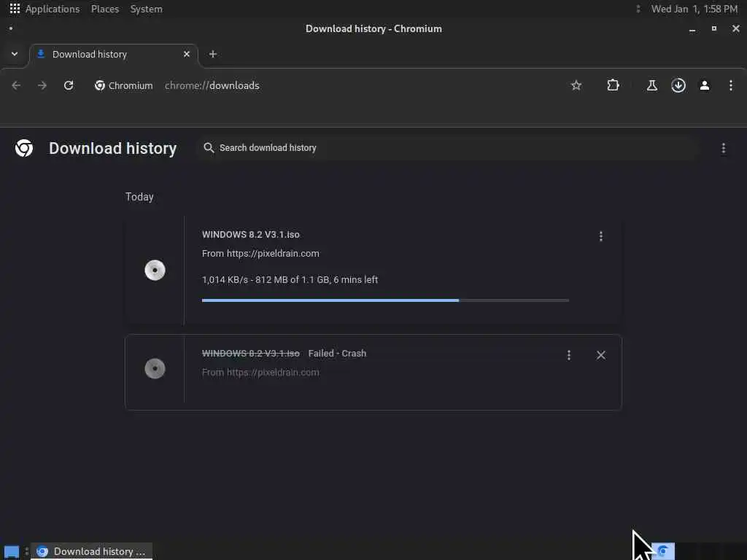This screenshot has height=560, width=747.
Task: Click the download progress bar
Action: [x=385, y=300]
